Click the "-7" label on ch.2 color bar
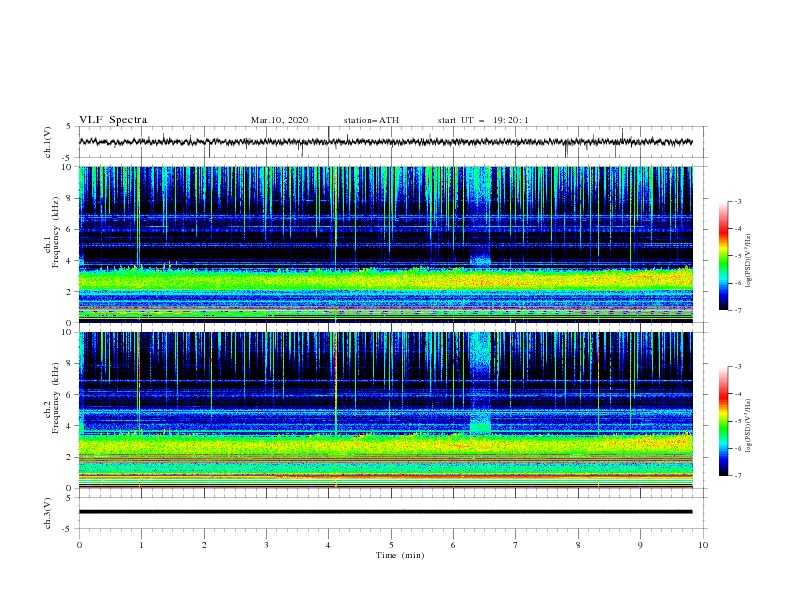The width and height of the screenshot is (792, 612). [x=738, y=476]
